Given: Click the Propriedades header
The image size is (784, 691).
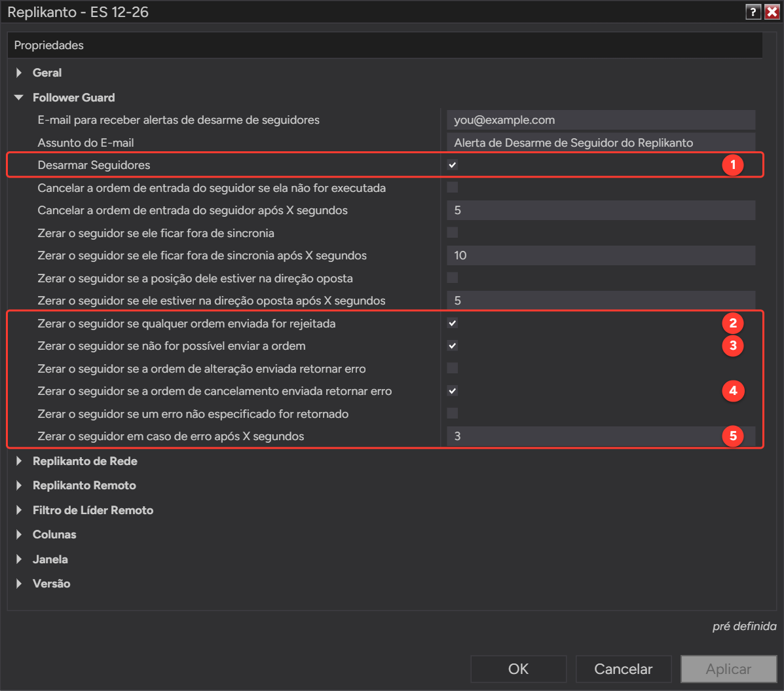Looking at the screenshot, I should pos(49,45).
